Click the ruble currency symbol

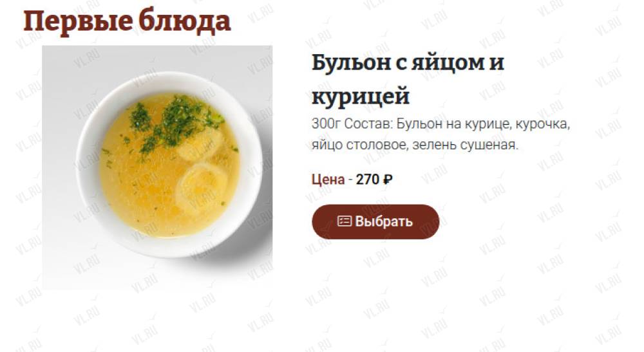(x=387, y=180)
